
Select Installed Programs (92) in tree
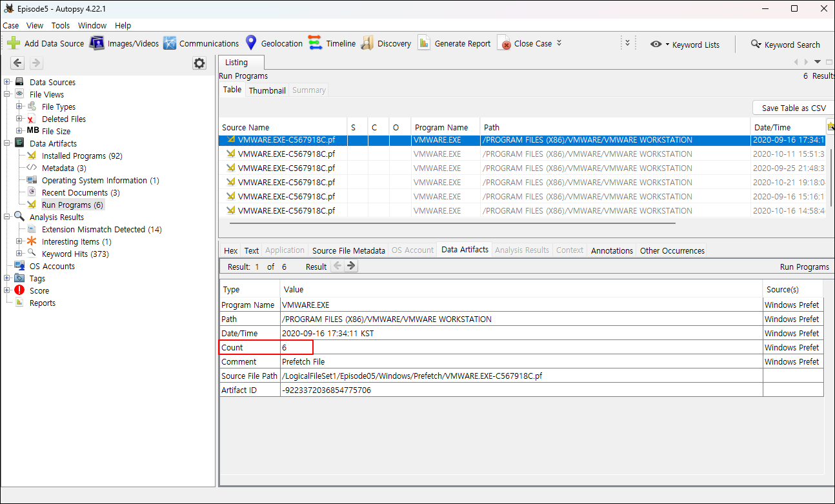[82, 156]
